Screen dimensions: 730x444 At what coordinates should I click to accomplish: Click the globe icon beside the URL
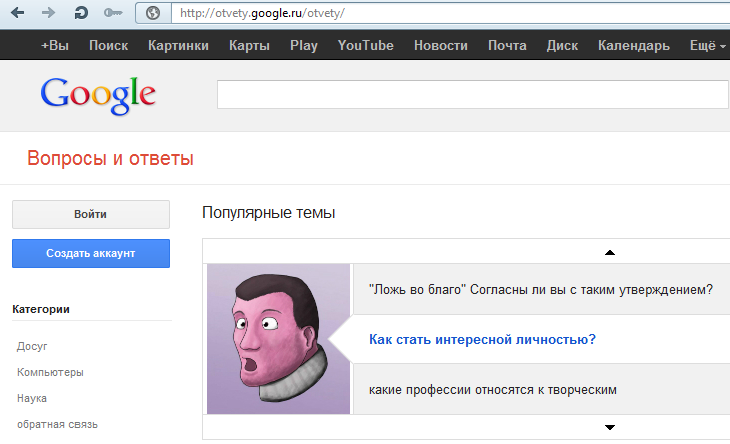tap(153, 13)
